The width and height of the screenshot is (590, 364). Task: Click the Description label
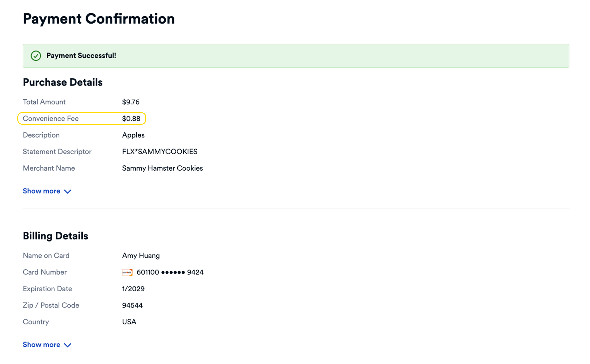pyautogui.click(x=41, y=135)
